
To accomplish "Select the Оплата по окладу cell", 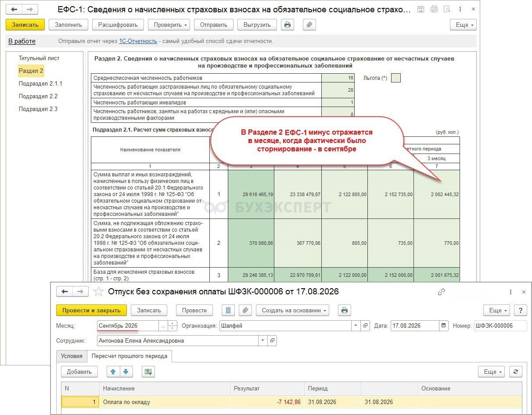I will coord(165,402).
